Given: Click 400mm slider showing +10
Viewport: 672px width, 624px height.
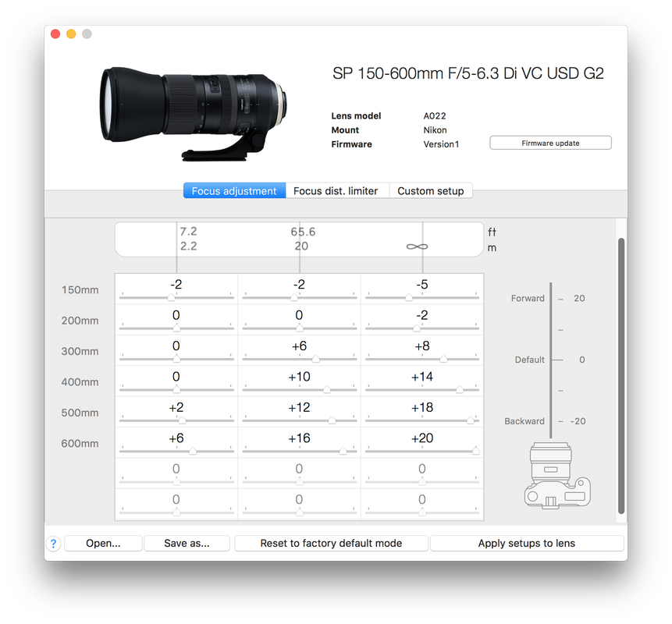Looking at the screenshot, I should pyautogui.click(x=300, y=389).
